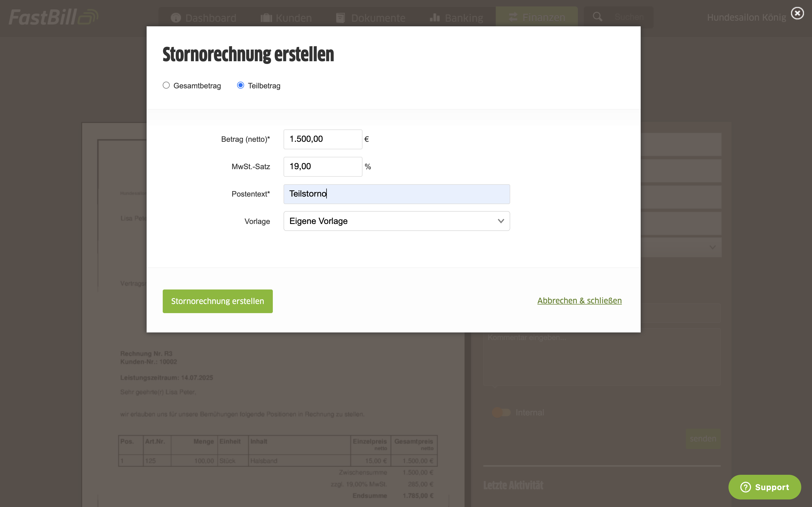Select the Teilbetrag radio option
Viewport: 812px width, 507px height.
(240, 85)
